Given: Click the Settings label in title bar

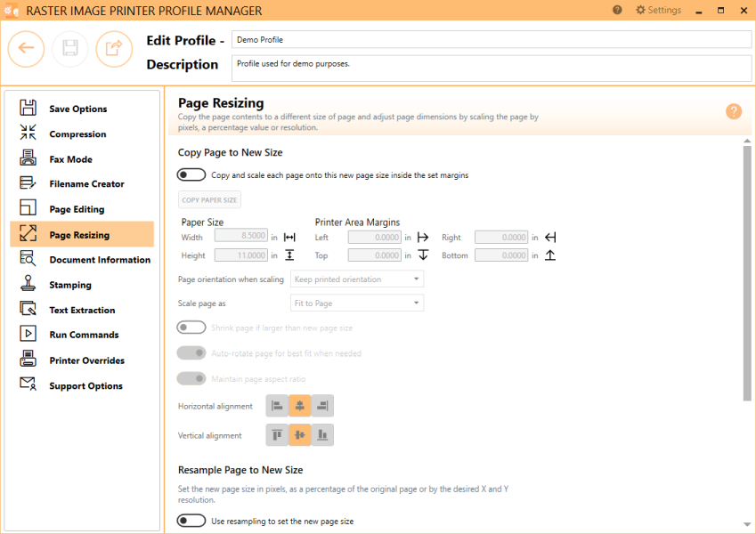Looking at the screenshot, I should pos(664,10).
